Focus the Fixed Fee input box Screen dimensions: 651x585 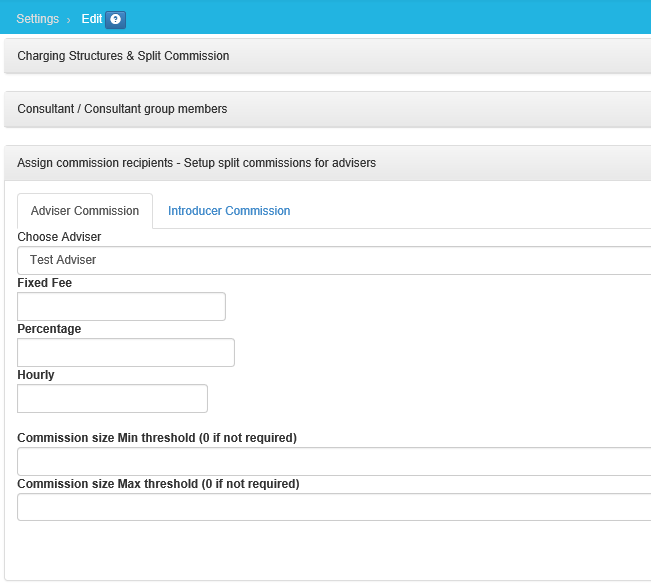click(121, 307)
